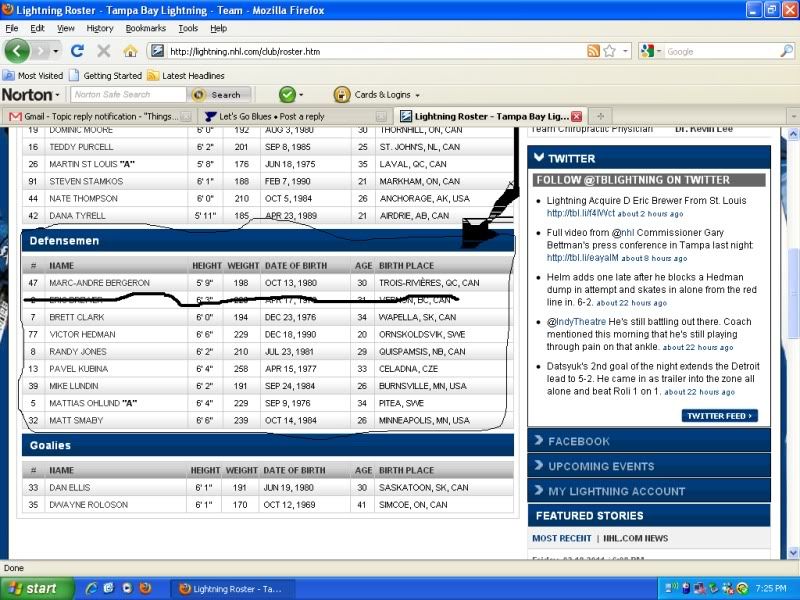Click Dwayne Roloson in Goalies table
Viewport: 800px width, 600px height.
(x=88, y=505)
